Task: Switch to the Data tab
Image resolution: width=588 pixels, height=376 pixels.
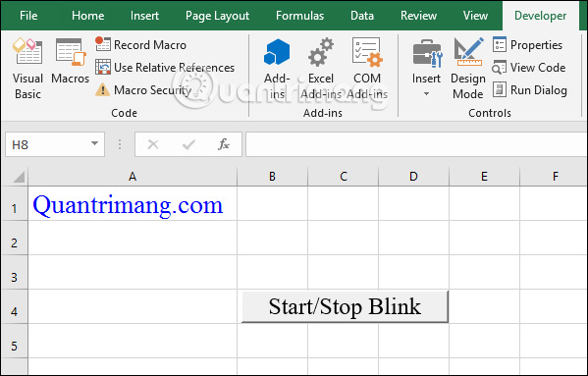Action: (x=362, y=16)
